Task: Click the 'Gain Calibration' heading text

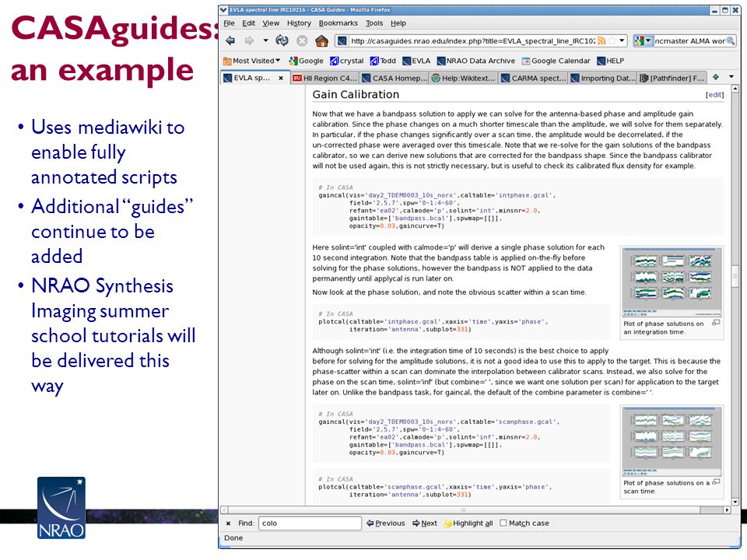Action: tap(356, 94)
